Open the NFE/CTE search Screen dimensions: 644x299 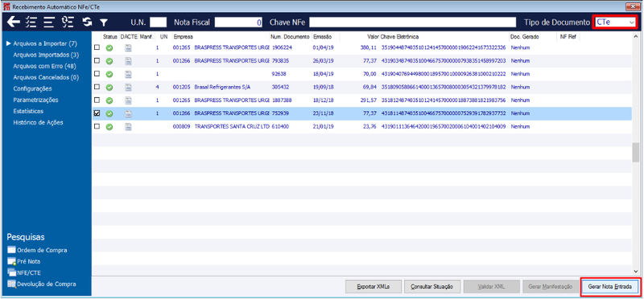coord(24,272)
